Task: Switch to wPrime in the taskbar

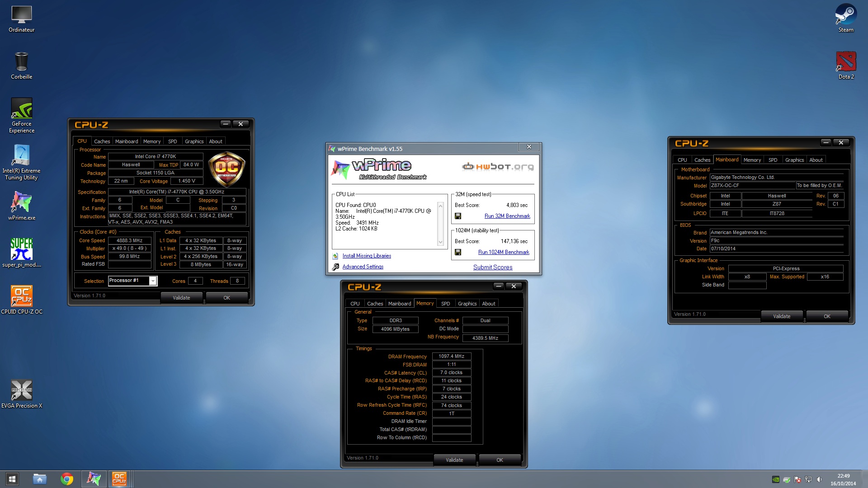Action: click(94, 479)
